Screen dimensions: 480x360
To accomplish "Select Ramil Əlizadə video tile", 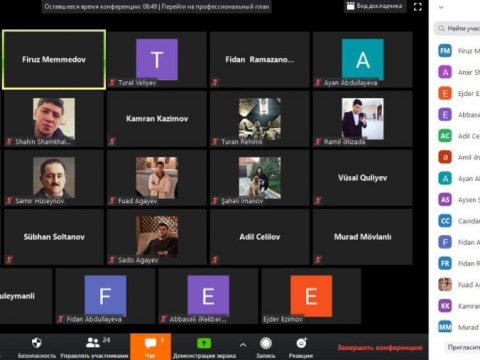I will (x=362, y=119).
